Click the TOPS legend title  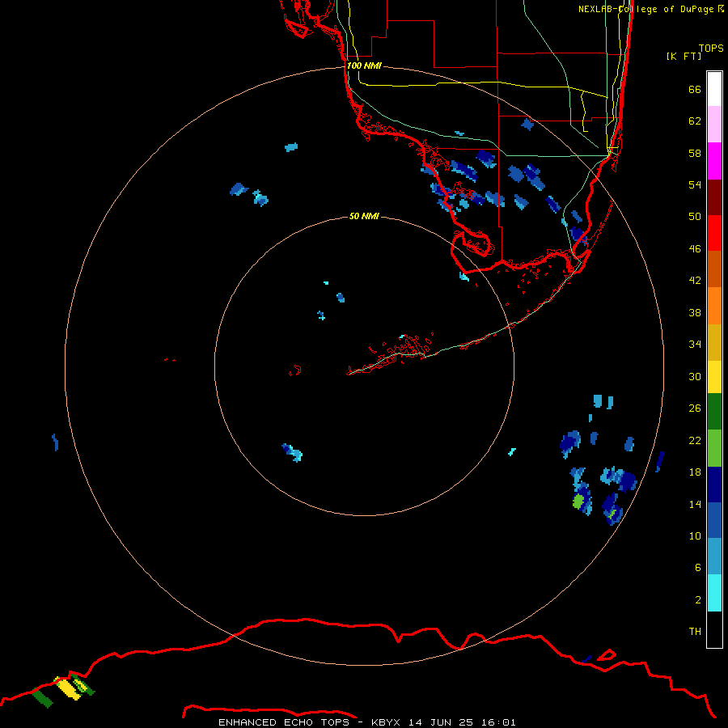(x=711, y=48)
